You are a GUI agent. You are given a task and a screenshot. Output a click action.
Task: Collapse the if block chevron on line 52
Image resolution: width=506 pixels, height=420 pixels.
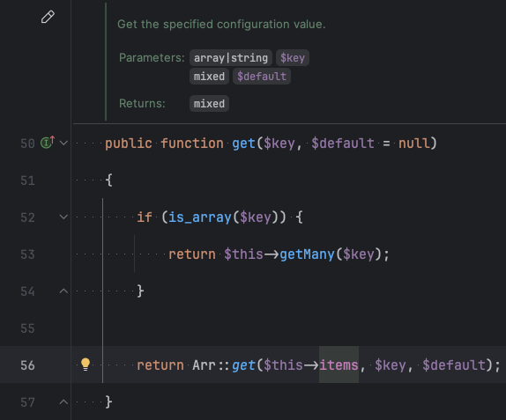[63, 217]
